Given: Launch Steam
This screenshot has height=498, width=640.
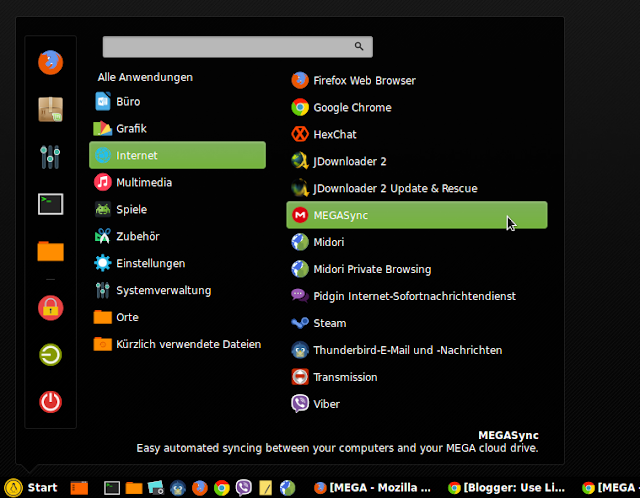Looking at the screenshot, I should (x=417, y=323).
